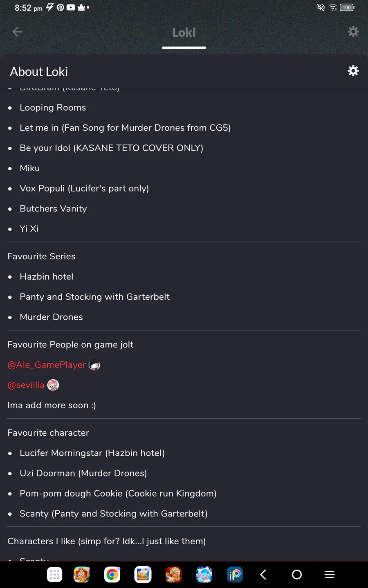
Task: Select the Loki profile tab title
Action: click(x=184, y=33)
